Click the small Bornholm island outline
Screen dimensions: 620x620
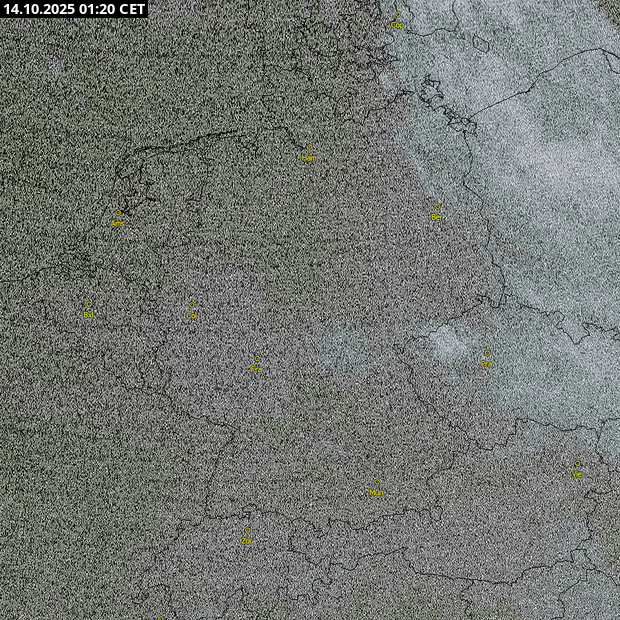(479, 44)
